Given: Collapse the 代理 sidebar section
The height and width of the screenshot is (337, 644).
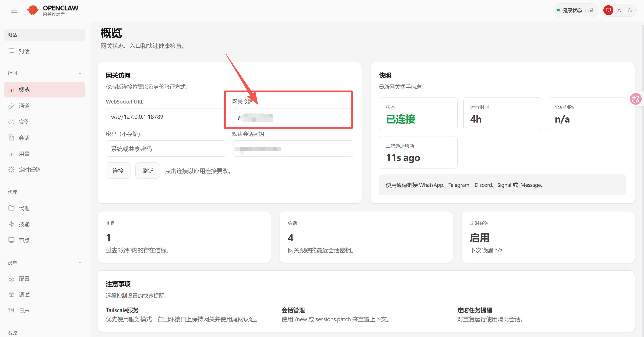Looking at the screenshot, I should [80, 192].
